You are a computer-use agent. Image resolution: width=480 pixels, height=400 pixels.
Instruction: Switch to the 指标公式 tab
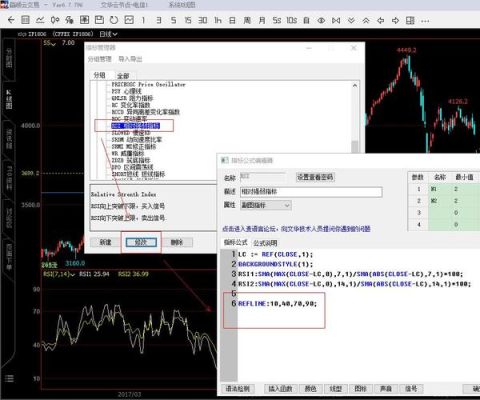(235, 242)
